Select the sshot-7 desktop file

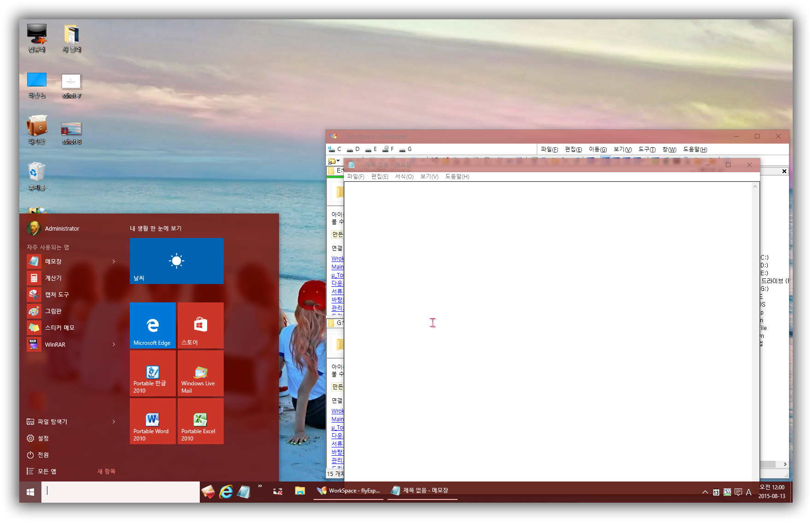[x=71, y=86]
